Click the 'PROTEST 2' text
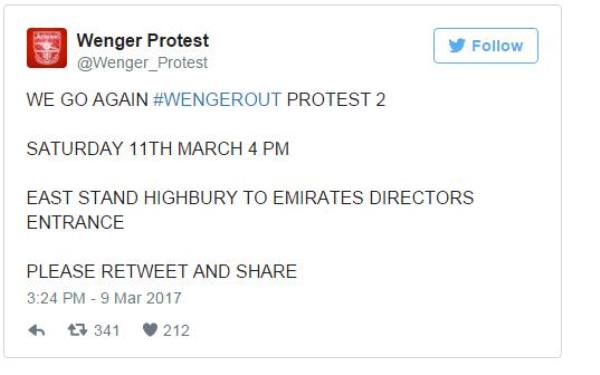The width and height of the screenshot is (600, 375). 336,99
